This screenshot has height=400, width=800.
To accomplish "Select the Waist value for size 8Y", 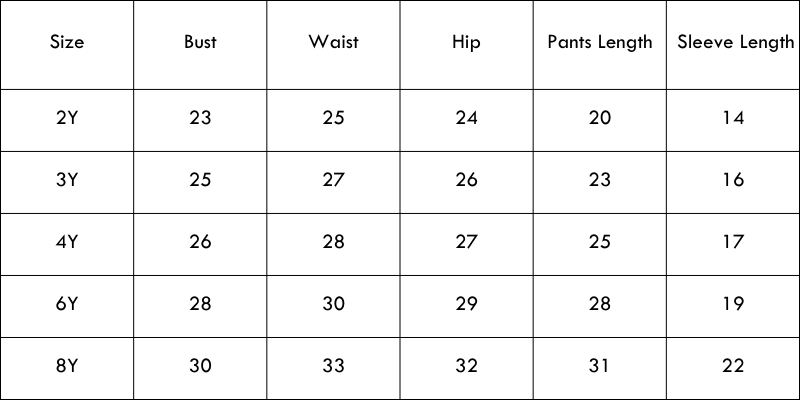I will coord(333,366).
